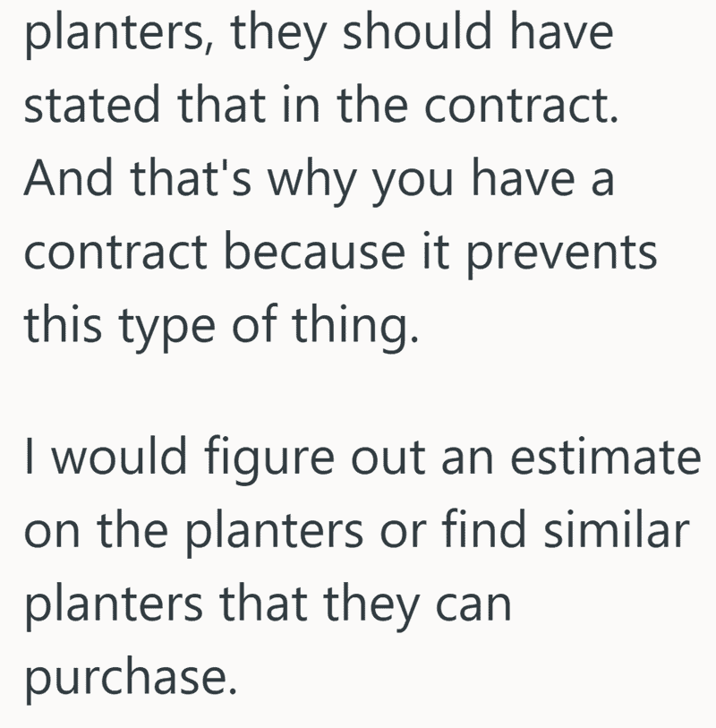Click the word "figure" in the second paragraph
Image resolution: width=716 pixels, height=728 pixels.
pos(269,459)
